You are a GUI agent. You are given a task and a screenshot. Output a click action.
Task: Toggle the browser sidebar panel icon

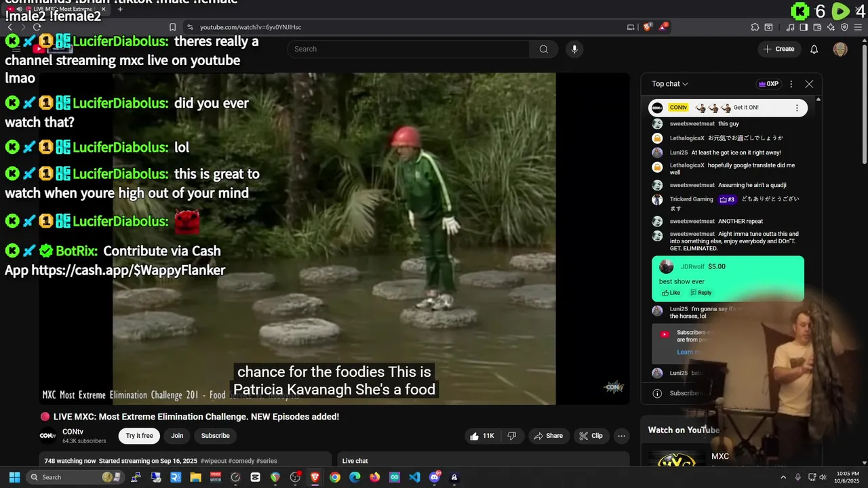[x=804, y=27]
